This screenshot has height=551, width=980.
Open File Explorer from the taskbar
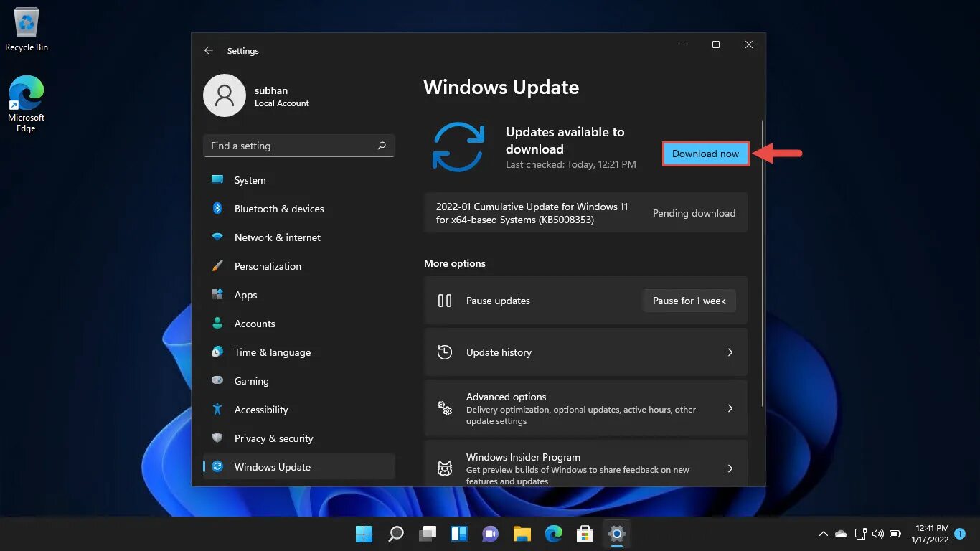[x=522, y=534]
